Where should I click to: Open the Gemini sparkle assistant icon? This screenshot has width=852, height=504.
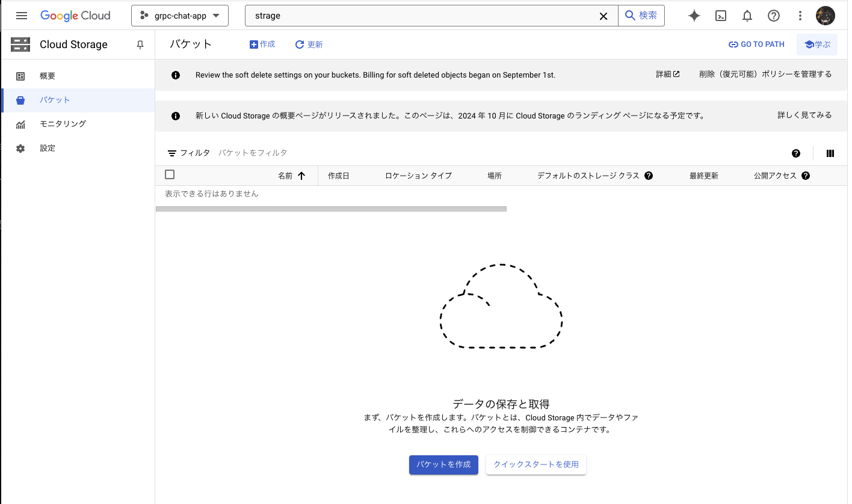click(x=694, y=16)
